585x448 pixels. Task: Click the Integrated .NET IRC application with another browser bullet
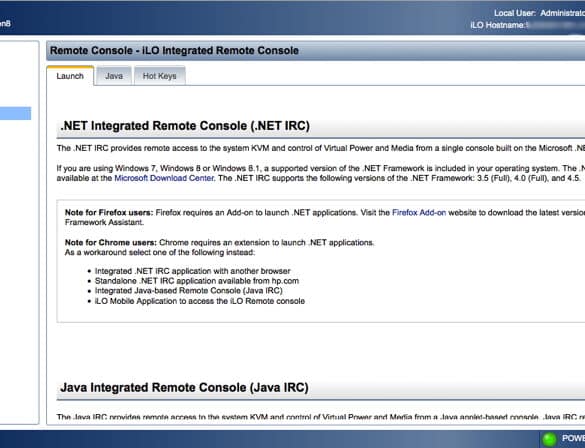point(193,271)
